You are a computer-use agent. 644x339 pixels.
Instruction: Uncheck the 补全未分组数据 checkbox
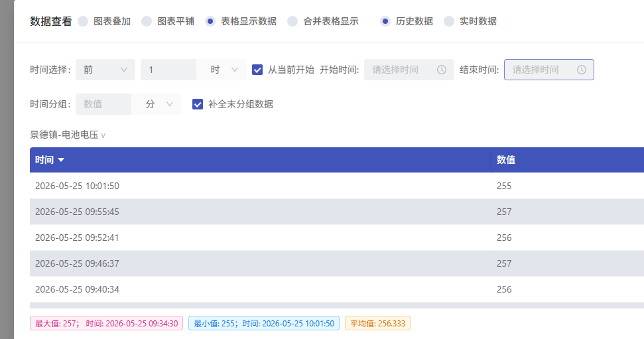tap(198, 104)
